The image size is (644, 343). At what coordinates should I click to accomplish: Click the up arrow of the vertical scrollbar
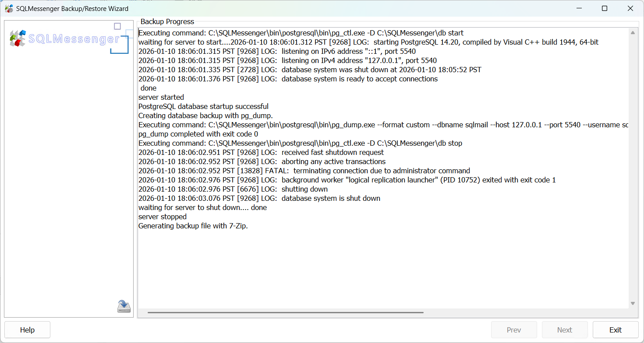click(x=632, y=31)
